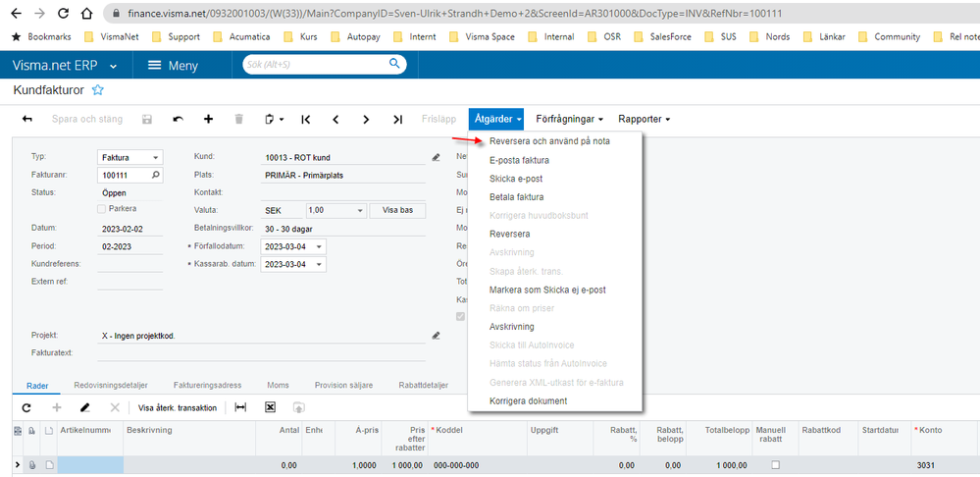Select E-posta faktura menu item
Screen dimensions: 980x477
coord(519,160)
